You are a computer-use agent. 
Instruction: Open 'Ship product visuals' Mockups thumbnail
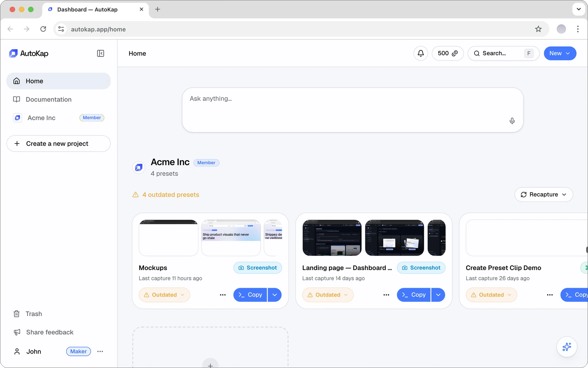[x=231, y=238]
